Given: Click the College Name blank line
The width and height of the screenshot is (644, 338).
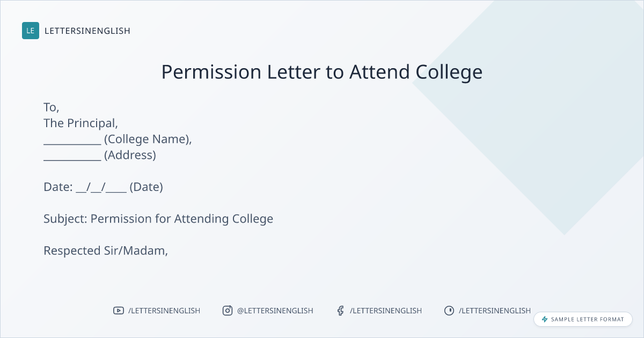Looking at the screenshot, I should pyautogui.click(x=72, y=141).
